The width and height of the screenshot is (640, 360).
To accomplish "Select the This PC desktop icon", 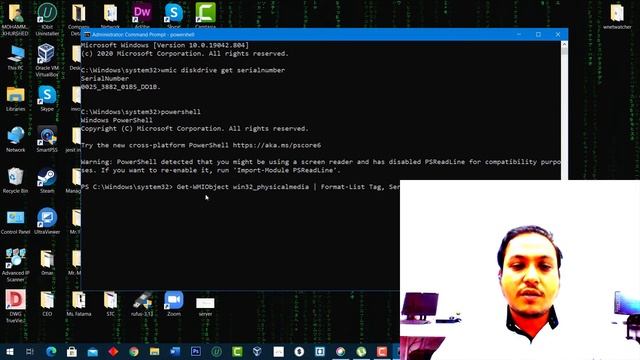I will click(16, 57).
